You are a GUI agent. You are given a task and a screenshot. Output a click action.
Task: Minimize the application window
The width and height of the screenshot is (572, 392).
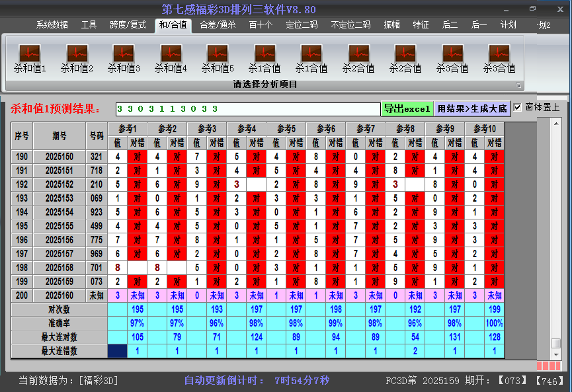click(x=506, y=9)
